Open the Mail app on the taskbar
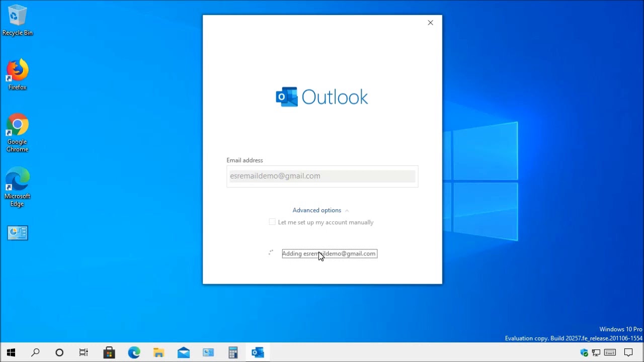 (184, 352)
